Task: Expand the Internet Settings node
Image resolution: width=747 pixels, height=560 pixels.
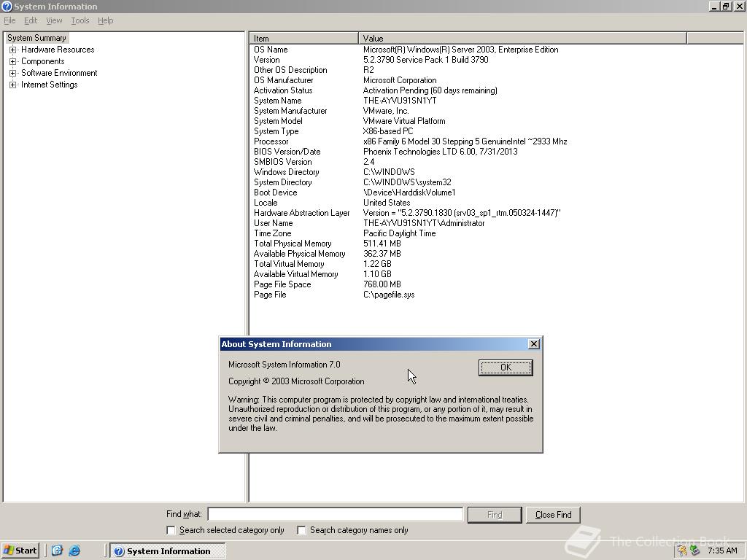Action: (x=13, y=85)
